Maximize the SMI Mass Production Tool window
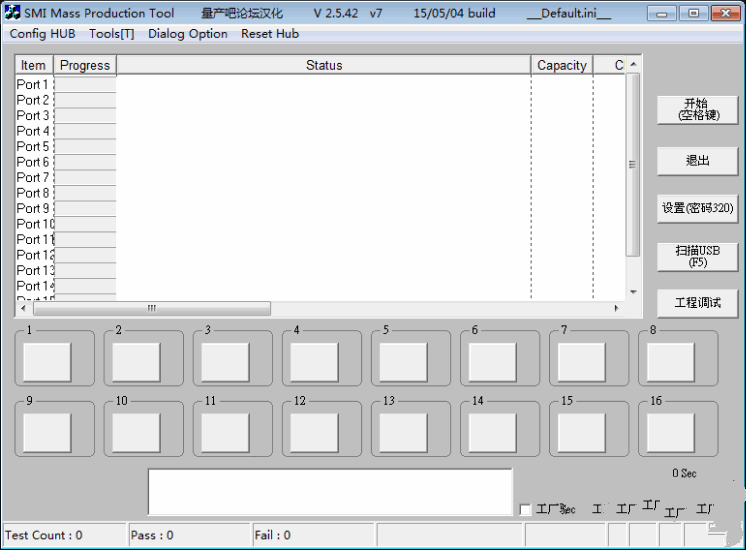This screenshot has width=746, height=550. point(693,13)
